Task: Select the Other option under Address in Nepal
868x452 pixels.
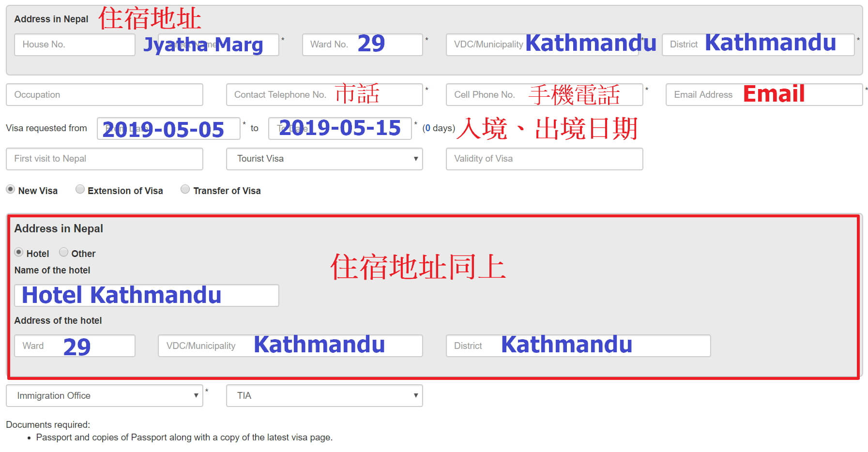Action: click(x=63, y=252)
